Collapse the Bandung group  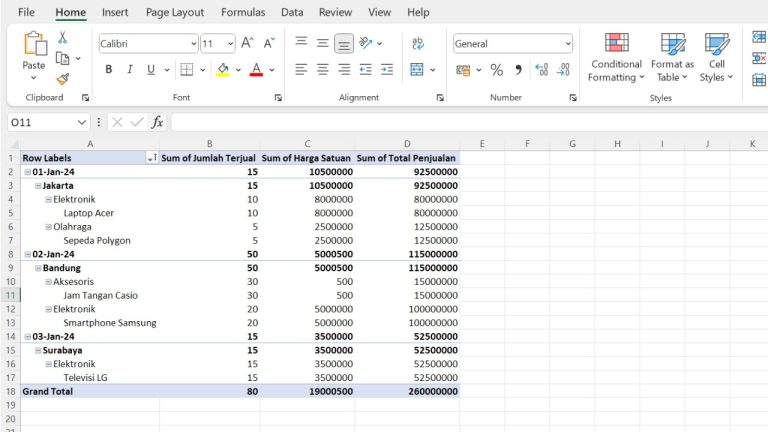tap(38, 268)
